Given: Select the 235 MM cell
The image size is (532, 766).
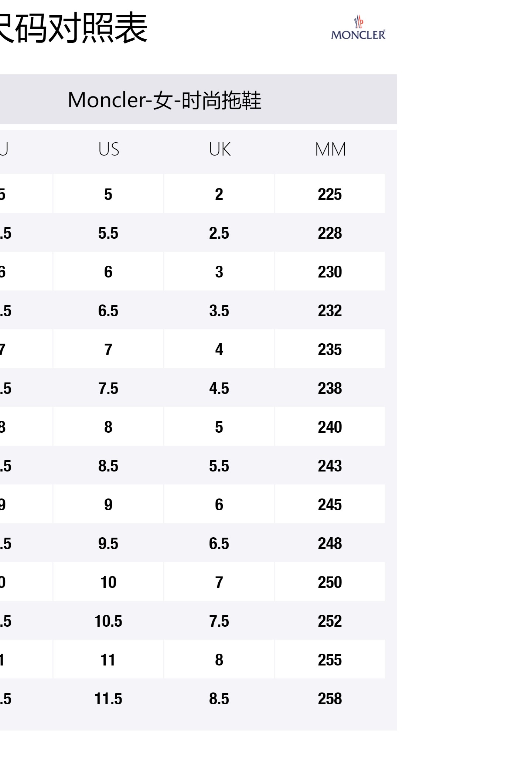Looking at the screenshot, I should click(330, 350).
